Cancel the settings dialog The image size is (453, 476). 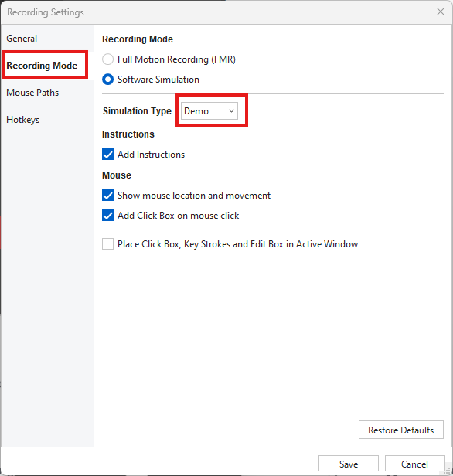[x=415, y=464]
